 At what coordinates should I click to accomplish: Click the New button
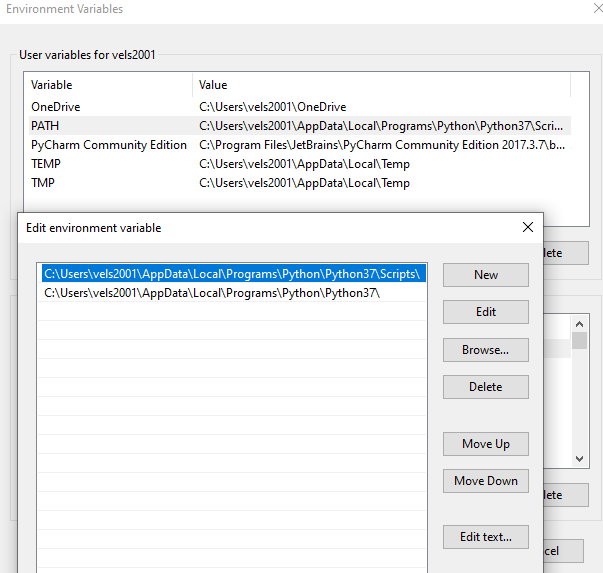pos(486,275)
